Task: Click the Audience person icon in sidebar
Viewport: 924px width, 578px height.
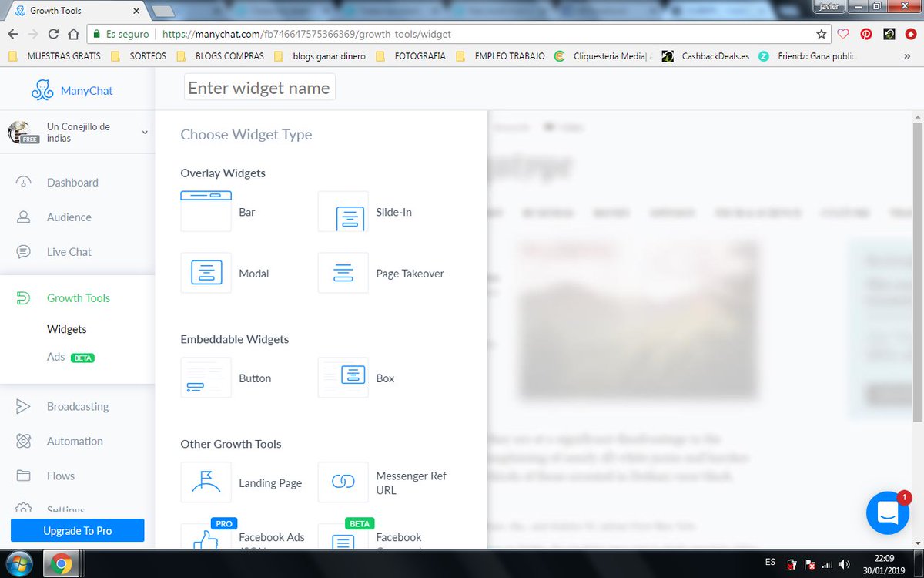Action: 24,217
